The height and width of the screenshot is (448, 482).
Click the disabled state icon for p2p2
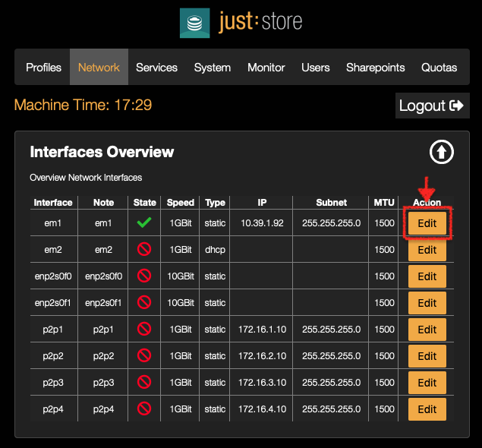pyautogui.click(x=144, y=355)
